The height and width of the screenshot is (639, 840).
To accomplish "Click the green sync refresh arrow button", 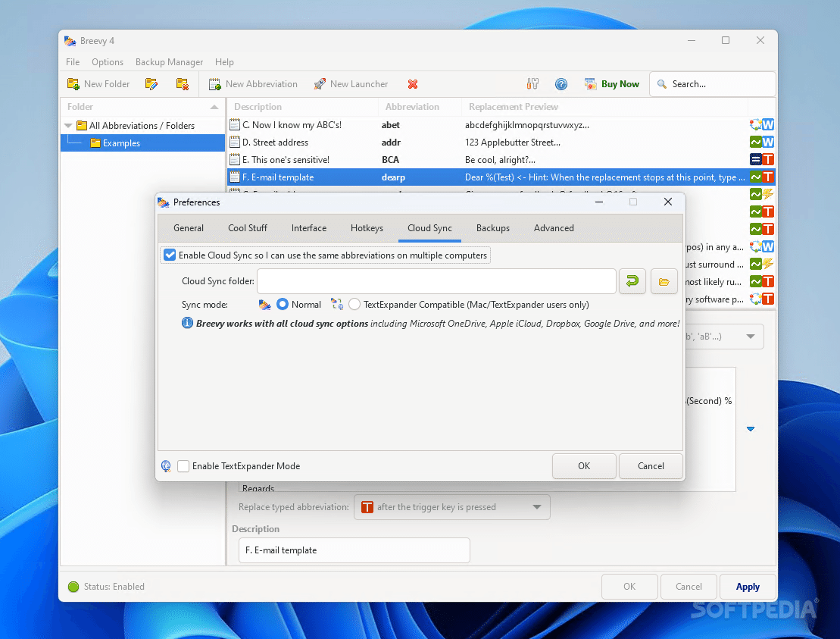I will [632, 281].
